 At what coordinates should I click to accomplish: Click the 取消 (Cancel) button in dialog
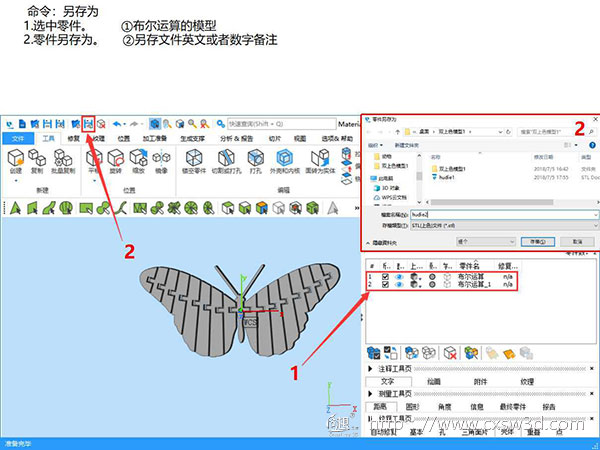[576, 241]
